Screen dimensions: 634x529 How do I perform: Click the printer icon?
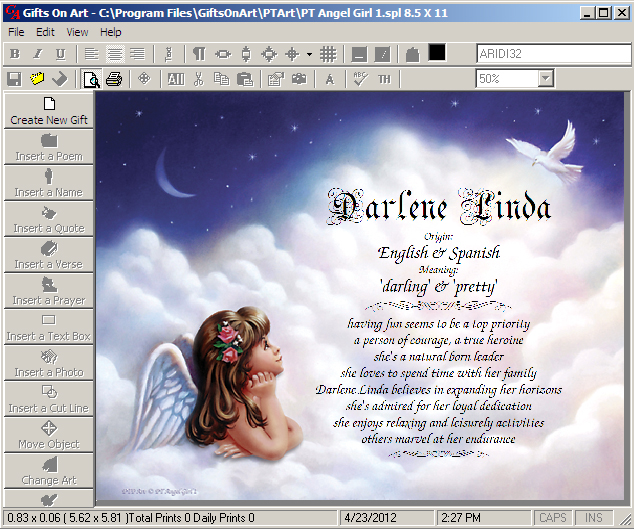pyautogui.click(x=114, y=79)
